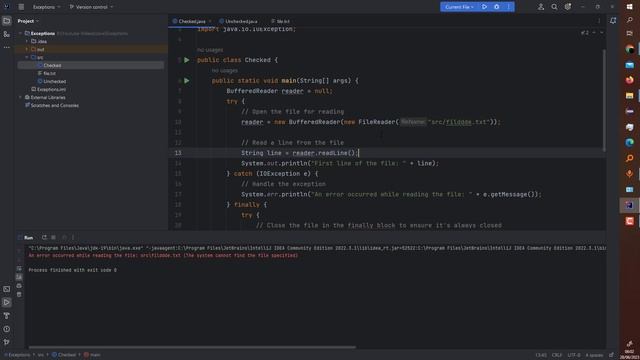Rerun the program in Run panel
Viewport: 640px width, 360px height.
[44, 237]
